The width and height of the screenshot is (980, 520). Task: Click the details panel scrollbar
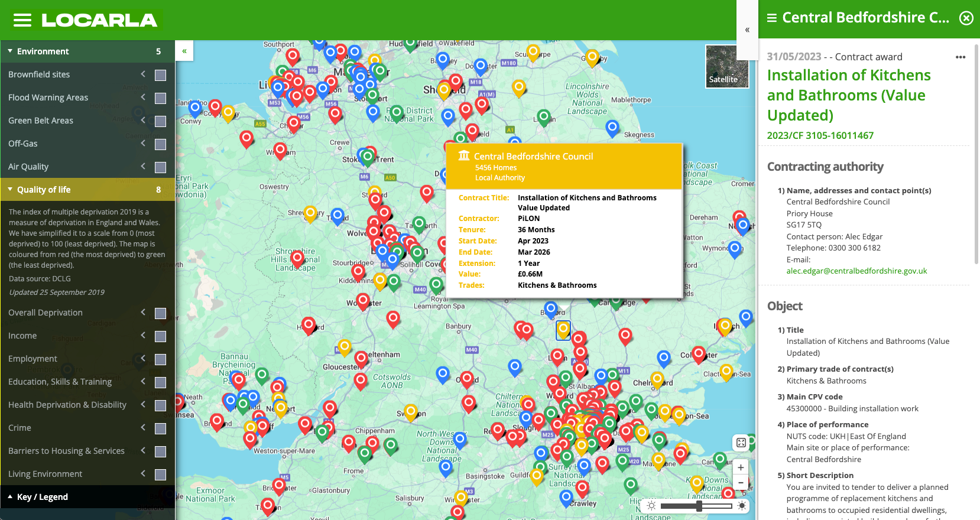[976, 154]
